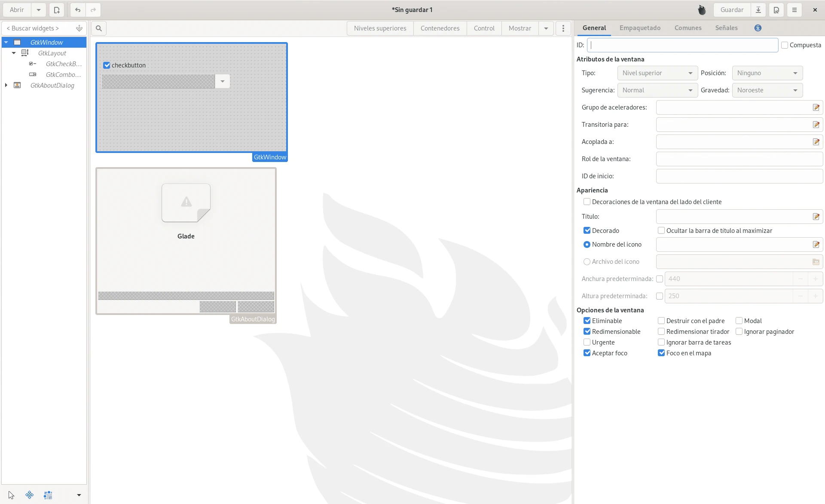Select the pointer selection tool
Viewport: 825px width, 504px height.
pos(11,495)
